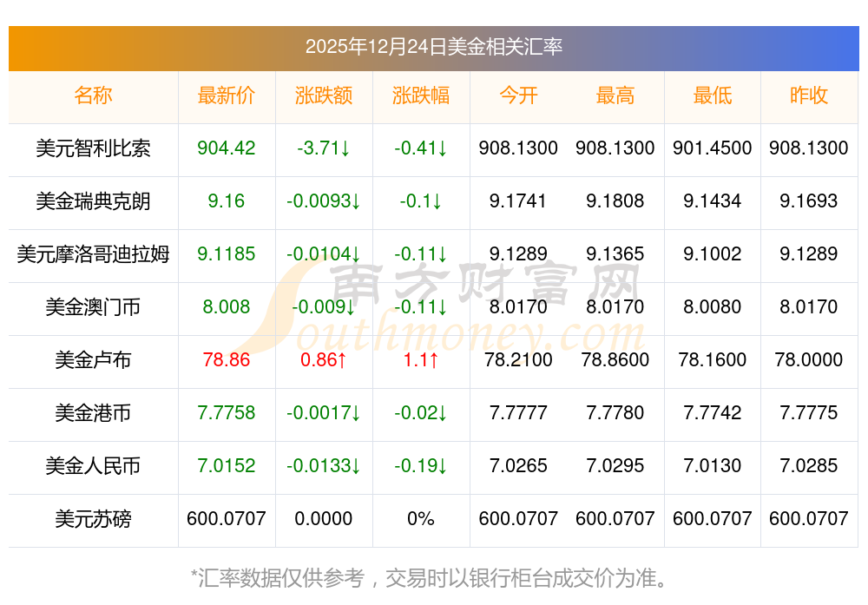
Task: Click the 美金瑞典克朗 row name
Action: [93, 201]
